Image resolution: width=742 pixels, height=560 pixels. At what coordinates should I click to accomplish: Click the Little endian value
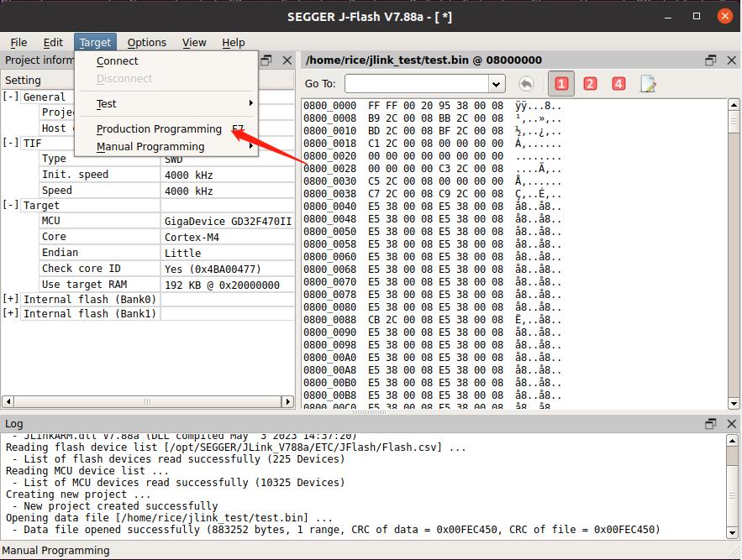coord(182,253)
